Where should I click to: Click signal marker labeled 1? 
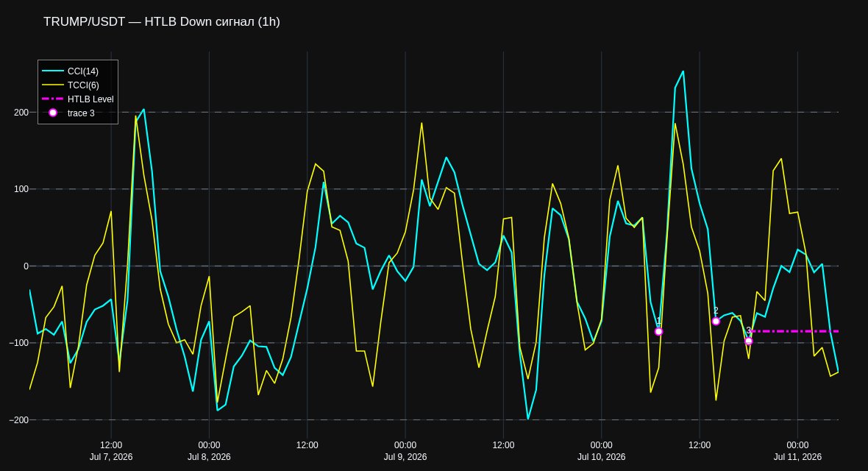click(x=658, y=331)
